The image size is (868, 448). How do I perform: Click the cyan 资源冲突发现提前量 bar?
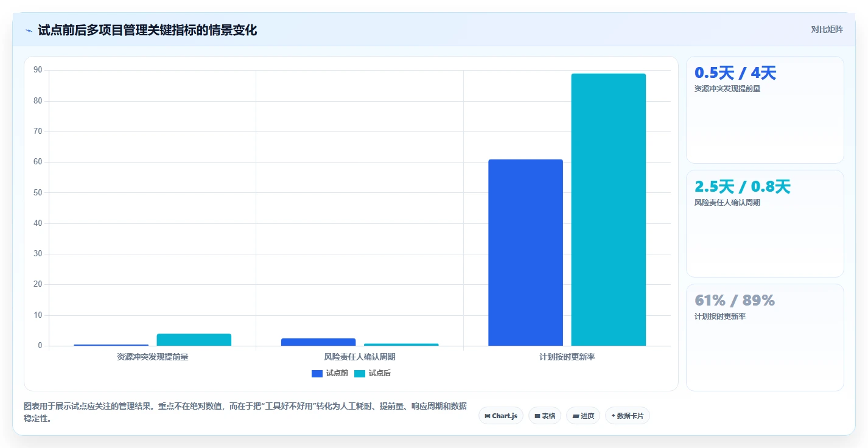(194, 340)
